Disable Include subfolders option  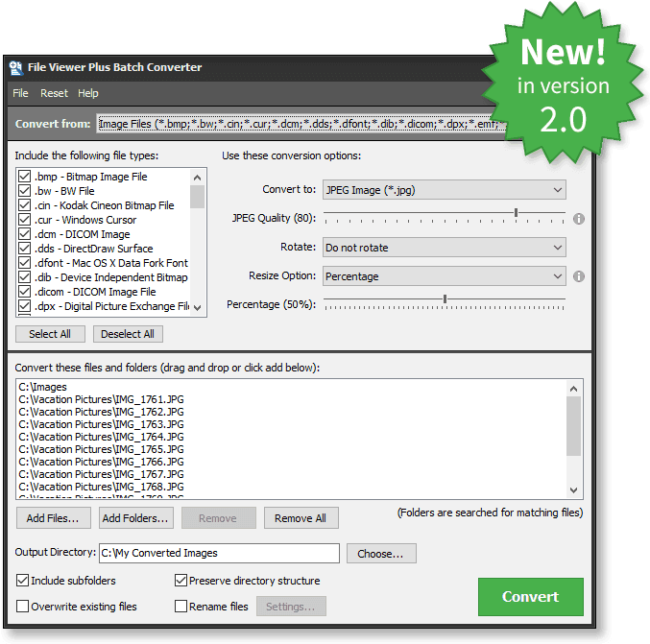22,581
